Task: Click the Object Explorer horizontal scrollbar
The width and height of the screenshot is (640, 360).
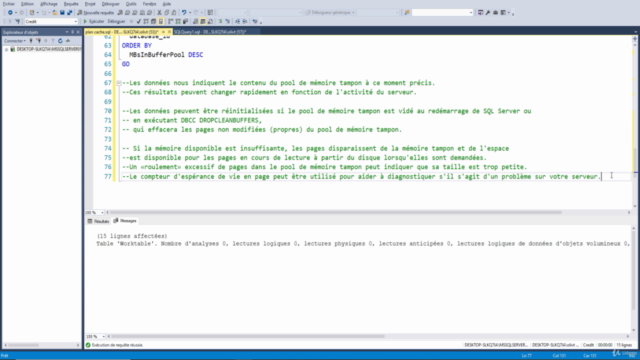Action: (24, 345)
